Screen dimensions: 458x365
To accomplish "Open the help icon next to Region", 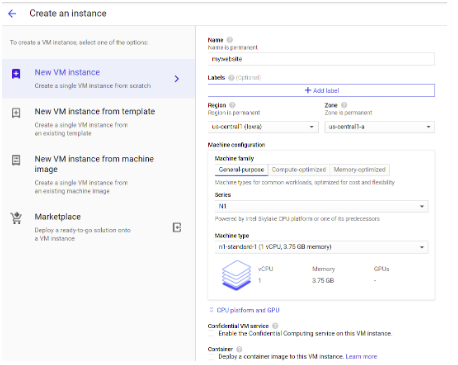I will [x=232, y=105].
